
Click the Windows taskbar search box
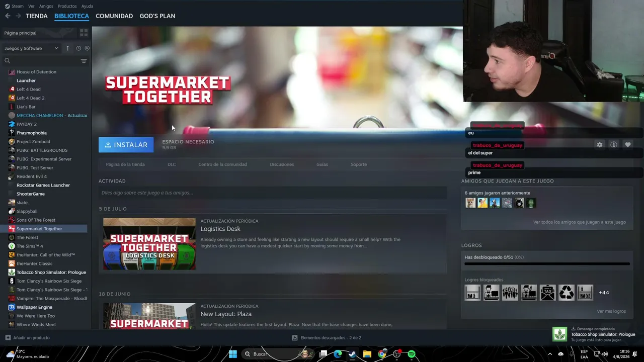(278, 354)
